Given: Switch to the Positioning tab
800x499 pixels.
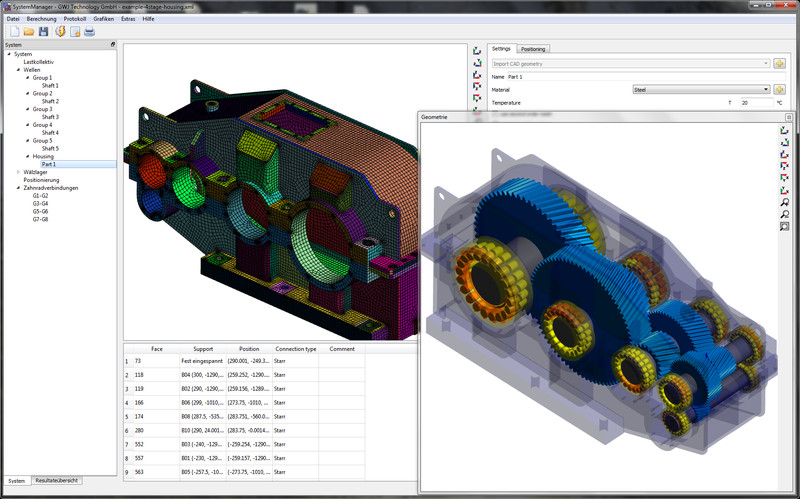Looking at the screenshot, I should point(533,48).
